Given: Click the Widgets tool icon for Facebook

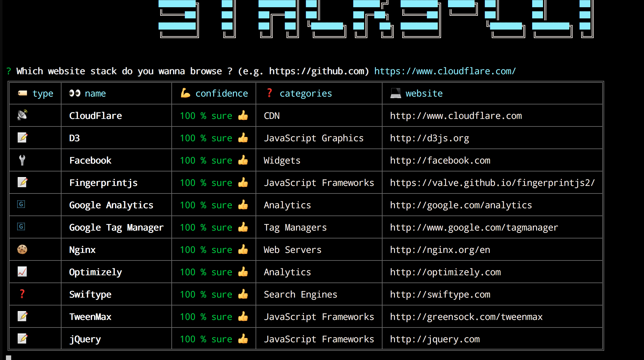Looking at the screenshot, I should point(22,160).
